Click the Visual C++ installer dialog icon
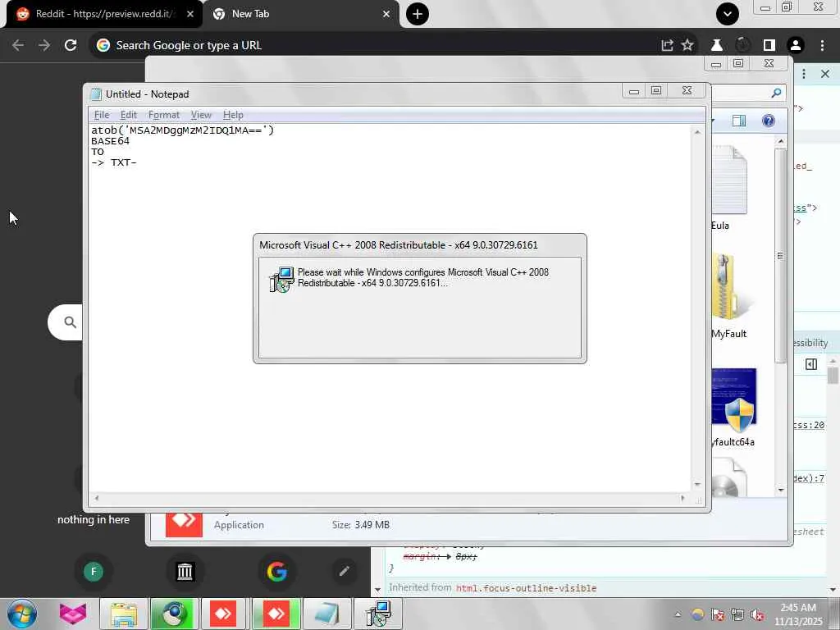The width and height of the screenshot is (840, 630). pyautogui.click(x=281, y=279)
